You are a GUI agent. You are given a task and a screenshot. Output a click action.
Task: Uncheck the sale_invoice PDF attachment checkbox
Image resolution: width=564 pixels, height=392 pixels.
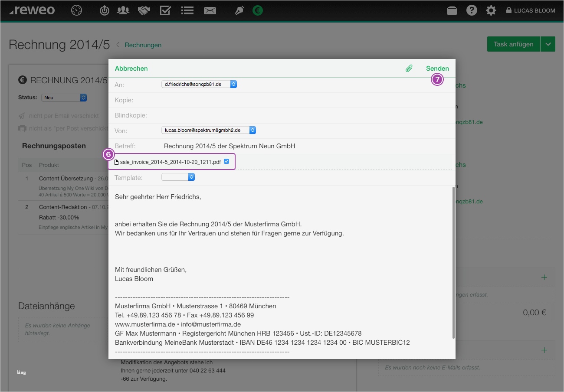point(226,161)
